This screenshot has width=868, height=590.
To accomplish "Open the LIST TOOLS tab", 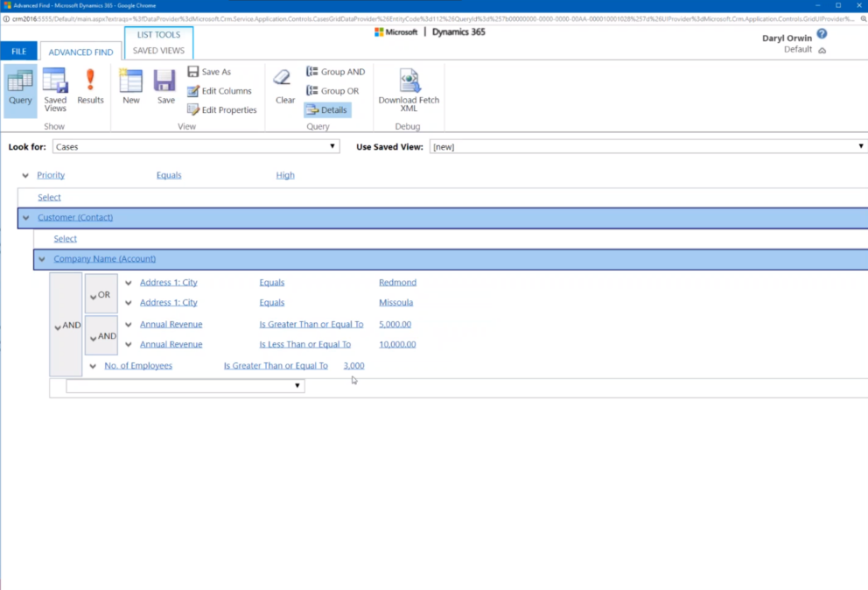I will pyautogui.click(x=159, y=34).
